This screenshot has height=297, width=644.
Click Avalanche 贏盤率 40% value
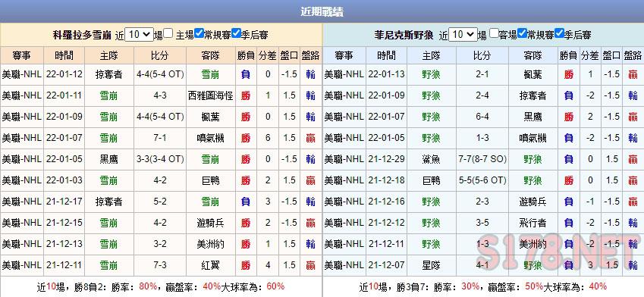(x=212, y=286)
